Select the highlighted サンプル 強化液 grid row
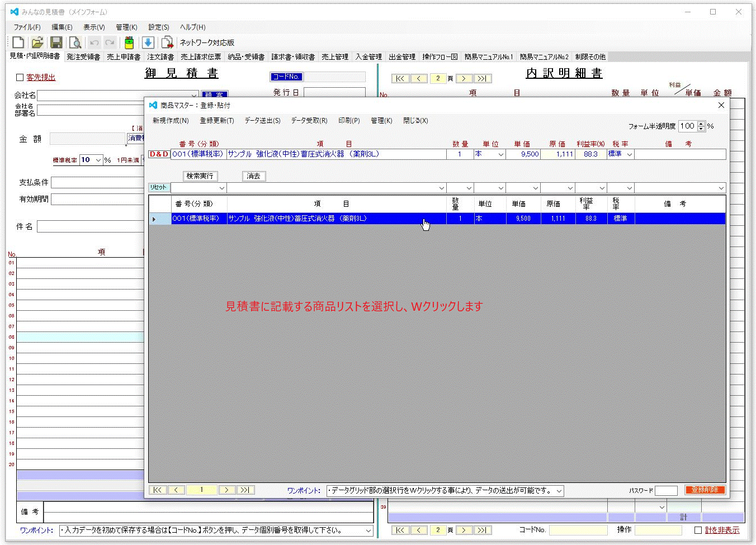The height and width of the screenshot is (545, 756). point(437,219)
